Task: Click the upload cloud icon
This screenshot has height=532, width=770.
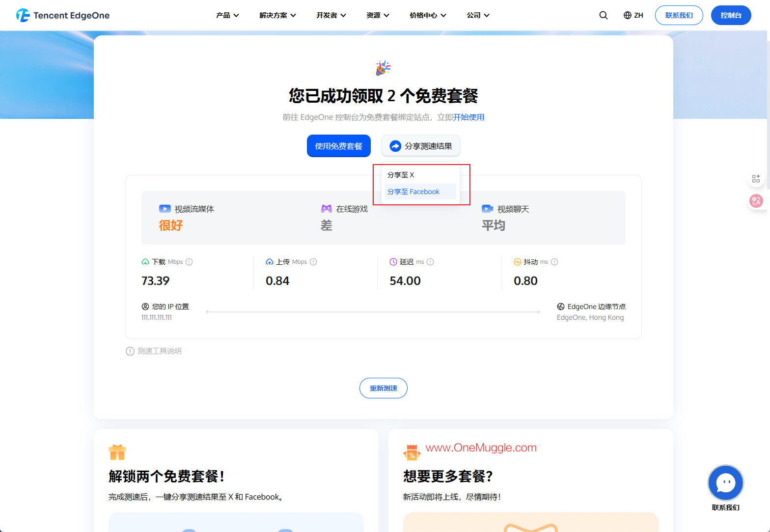Action: pyautogui.click(x=270, y=262)
